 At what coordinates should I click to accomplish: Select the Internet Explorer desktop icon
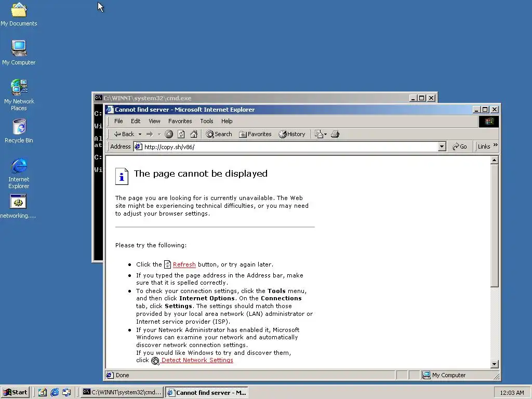(x=19, y=173)
